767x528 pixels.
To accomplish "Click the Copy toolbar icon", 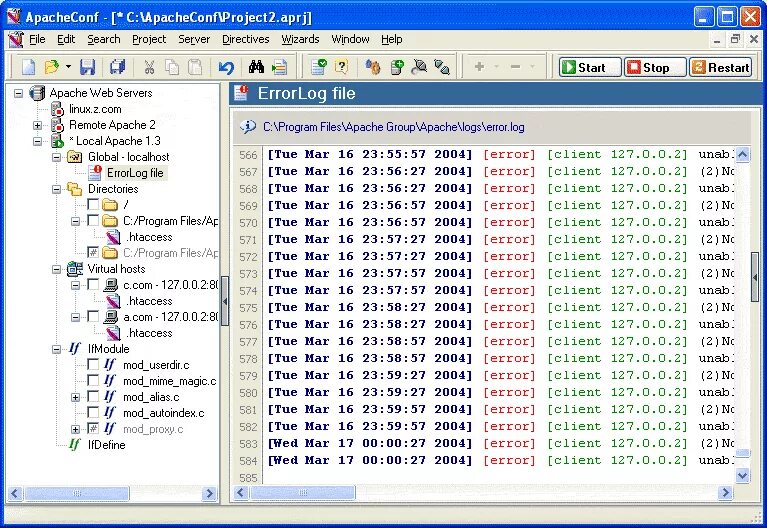I will pos(172,67).
